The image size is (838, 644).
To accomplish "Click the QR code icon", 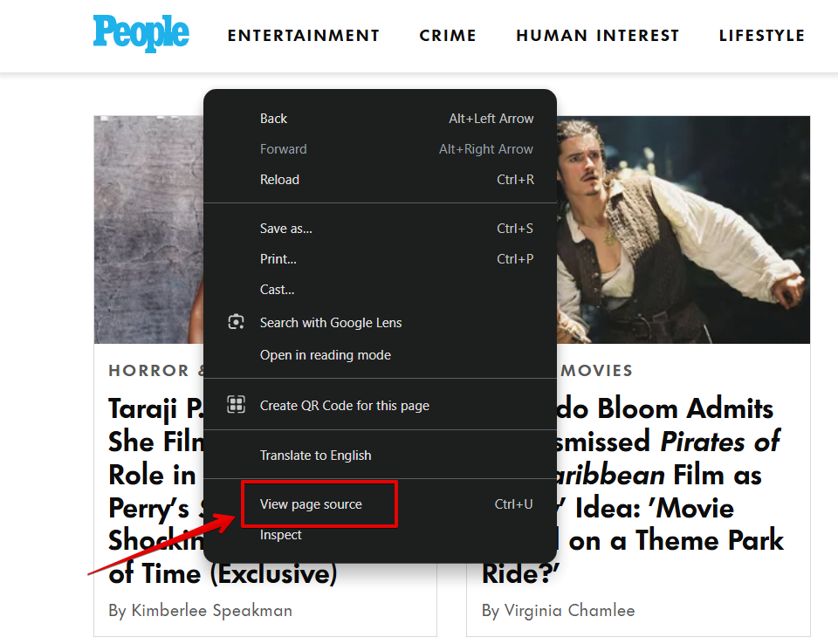I will pyautogui.click(x=236, y=405).
